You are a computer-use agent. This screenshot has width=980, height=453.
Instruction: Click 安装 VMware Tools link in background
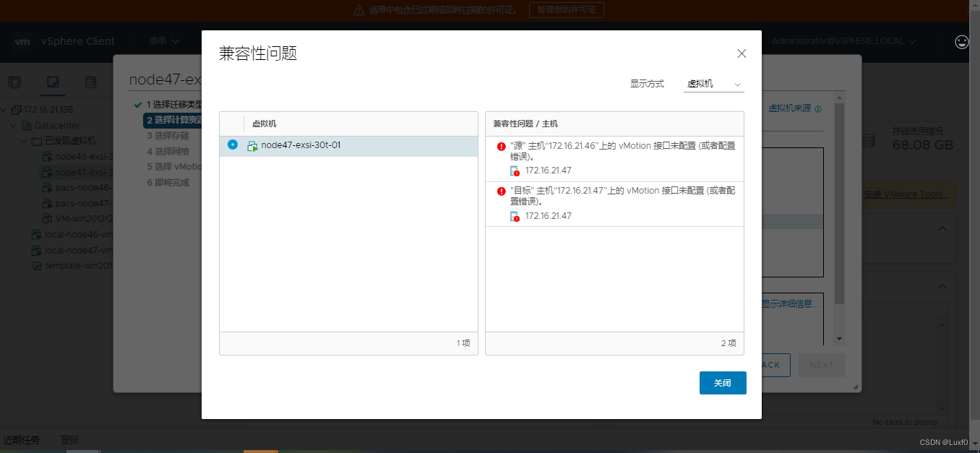point(906,194)
